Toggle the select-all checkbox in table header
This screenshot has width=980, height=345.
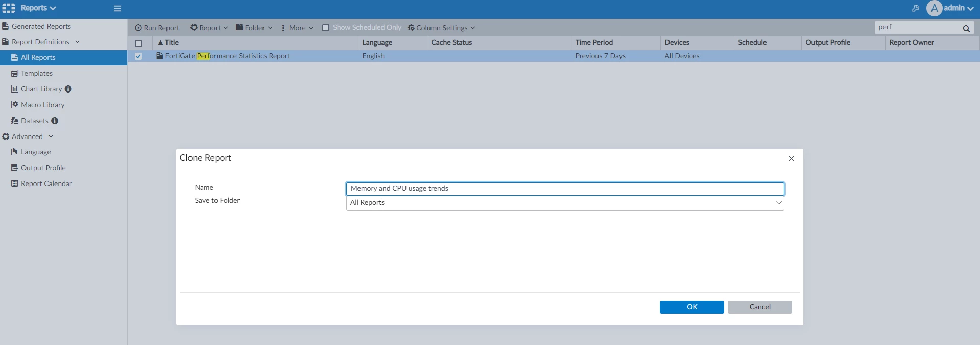[x=138, y=43]
